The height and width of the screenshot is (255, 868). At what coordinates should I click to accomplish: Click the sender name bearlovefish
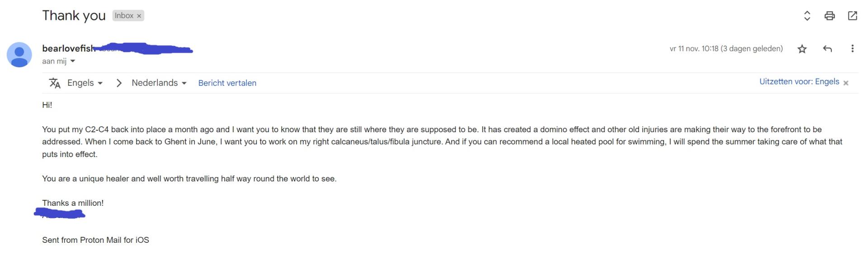click(x=68, y=48)
